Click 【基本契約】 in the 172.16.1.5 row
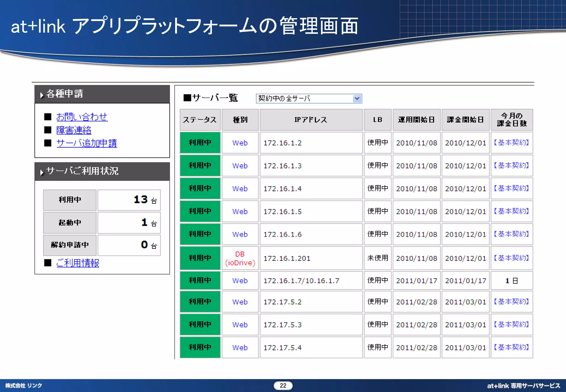The image size is (566, 392). pos(512,211)
